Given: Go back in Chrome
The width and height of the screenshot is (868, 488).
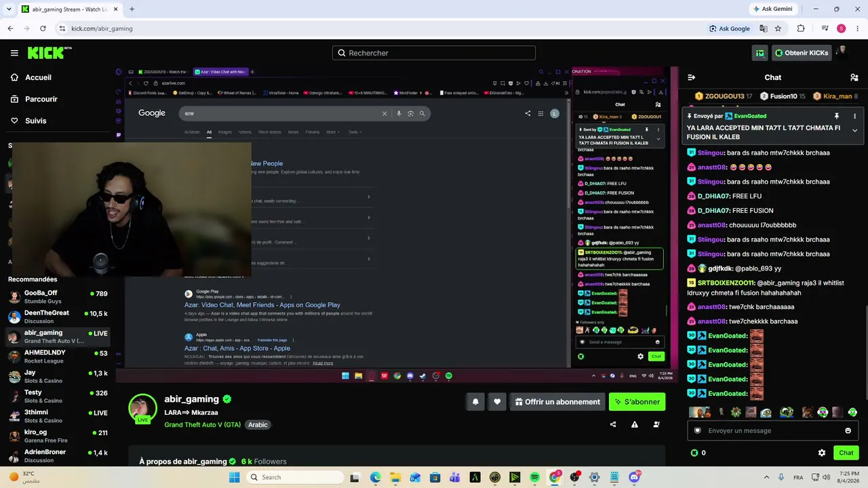Looking at the screenshot, I should tap(10, 28).
